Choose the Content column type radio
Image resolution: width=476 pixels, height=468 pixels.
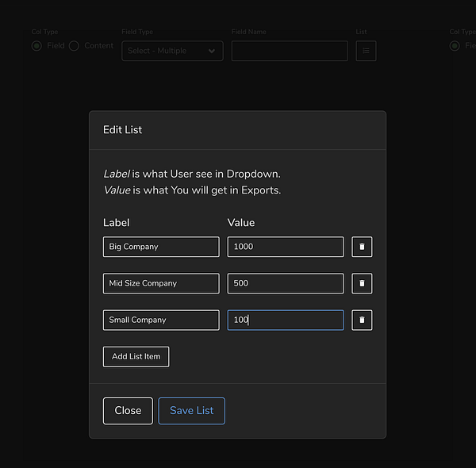coord(75,46)
